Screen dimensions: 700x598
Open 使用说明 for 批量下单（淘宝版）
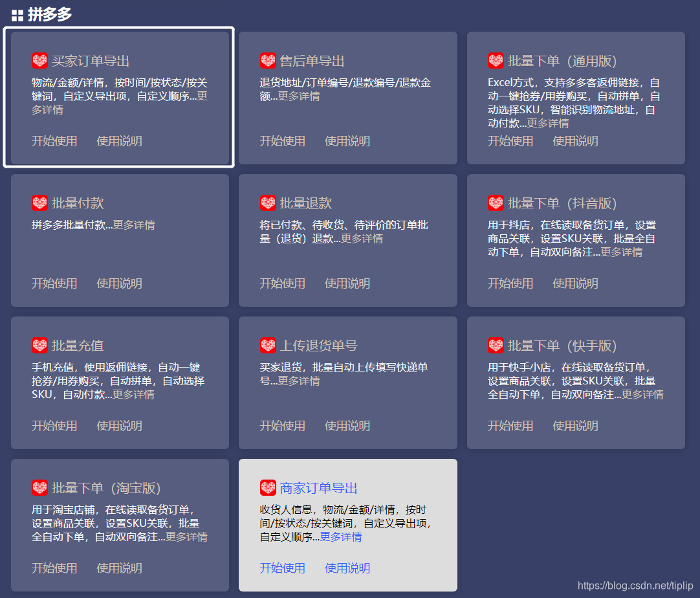[x=119, y=568]
